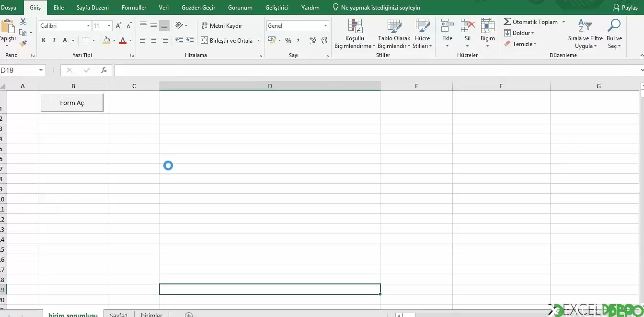This screenshot has height=317, width=644.
Task: Open Sırala ve Filtre Uygula menu
Action: 586,34
